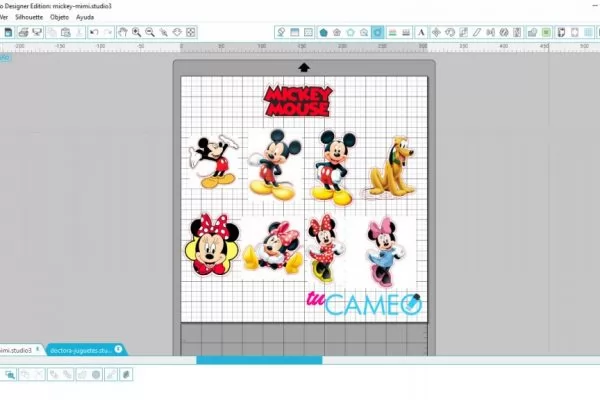The height and width of the screenshot is (400, 600).
Task: Select the Pan hand tool
Action: [122, 33]
